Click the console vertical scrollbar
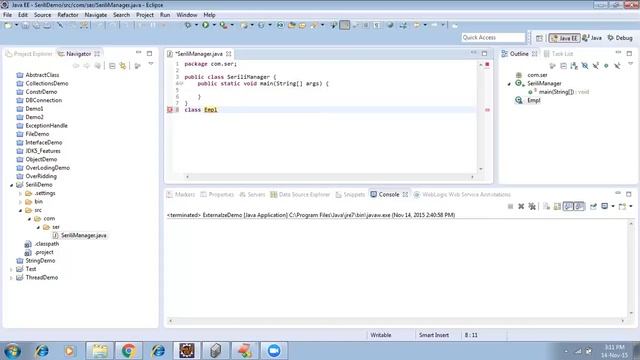640x360 pixels. (631, 268)
